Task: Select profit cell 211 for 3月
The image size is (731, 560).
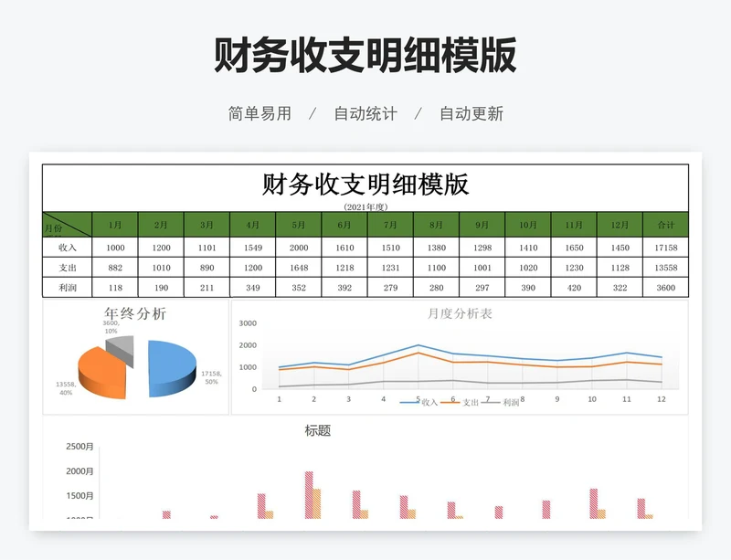Action: 207,288
